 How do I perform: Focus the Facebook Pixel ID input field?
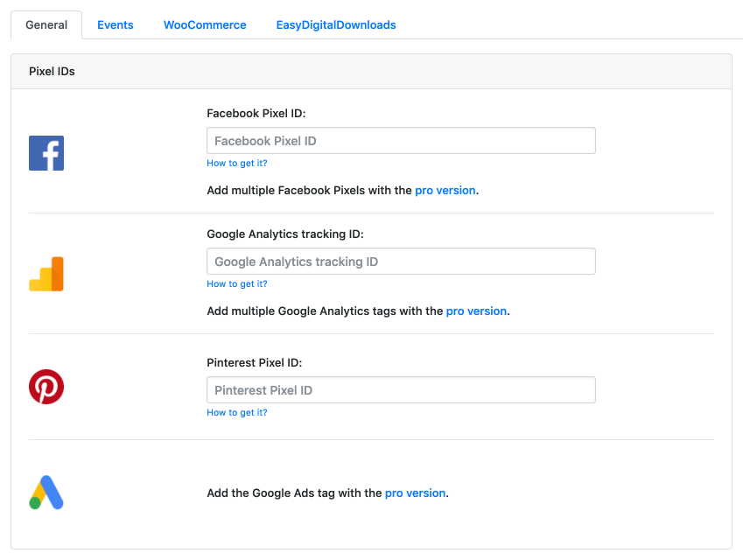click(x=401, y=141)
